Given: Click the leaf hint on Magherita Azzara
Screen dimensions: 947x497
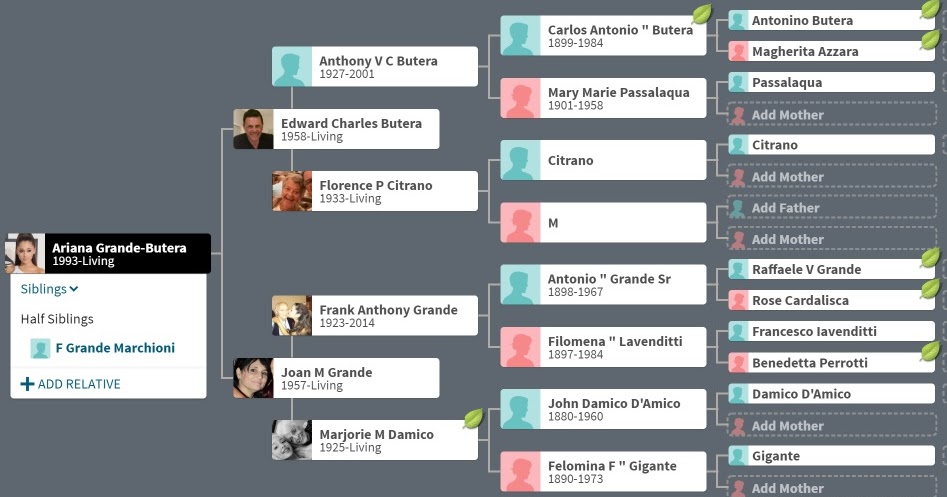Looking at the screenshot, I should pyautogui.click(x=930, y=40).
